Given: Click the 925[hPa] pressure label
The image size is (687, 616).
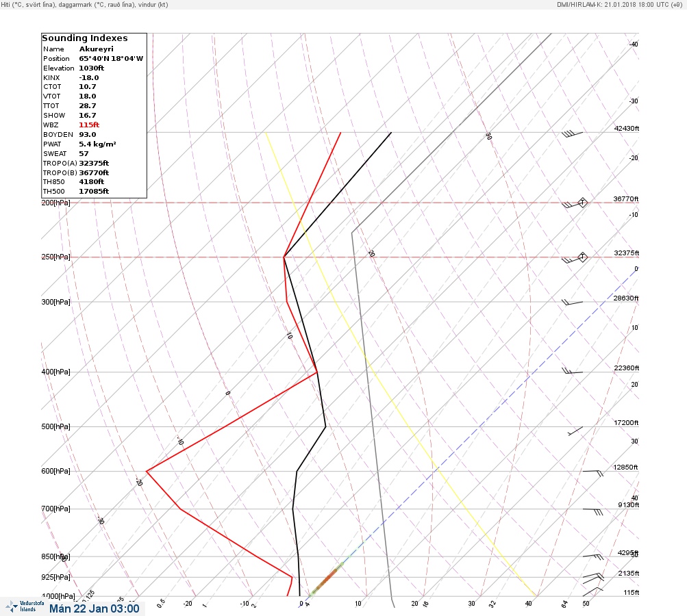Looking at the screenshot, I should (x=55, y=577).
